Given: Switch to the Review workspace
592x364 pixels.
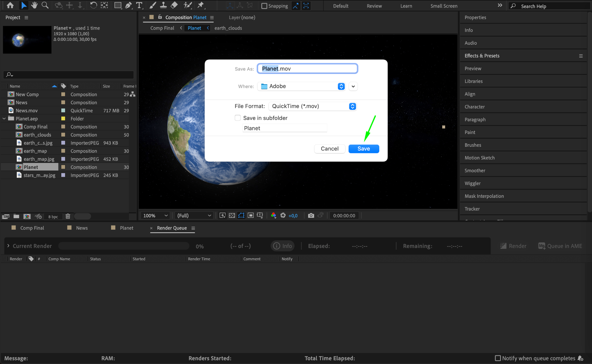Looking at the screenshot, I should pyautogui.click(x=374, y=6).
